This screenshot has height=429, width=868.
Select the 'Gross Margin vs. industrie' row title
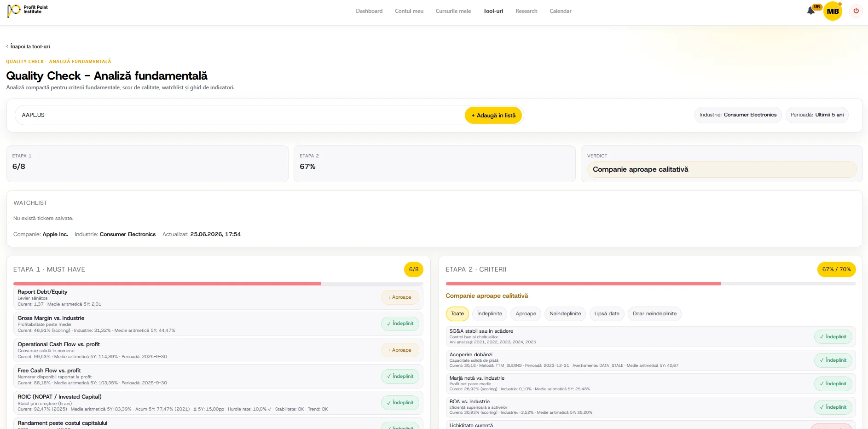(51, 318)
